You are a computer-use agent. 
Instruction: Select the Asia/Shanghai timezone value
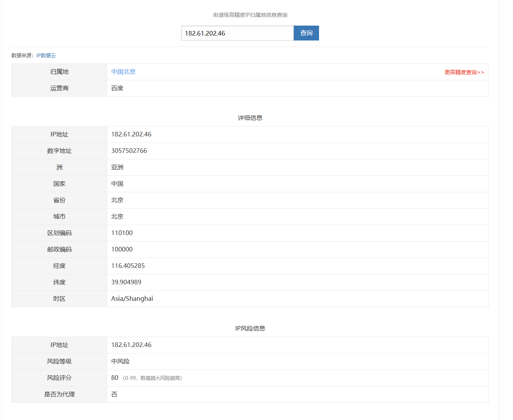(132, 299)
